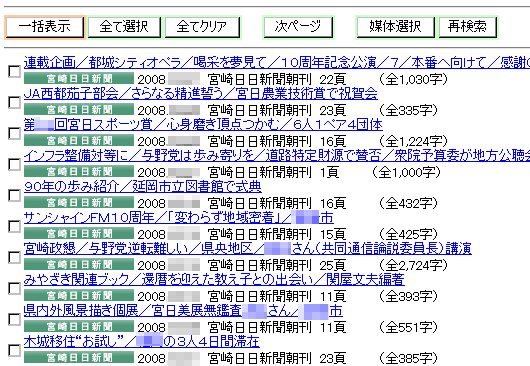Click 宮崎日日新聞朝刊 1頁 edition text
530x366 pixels.
[x=273, y=172]
